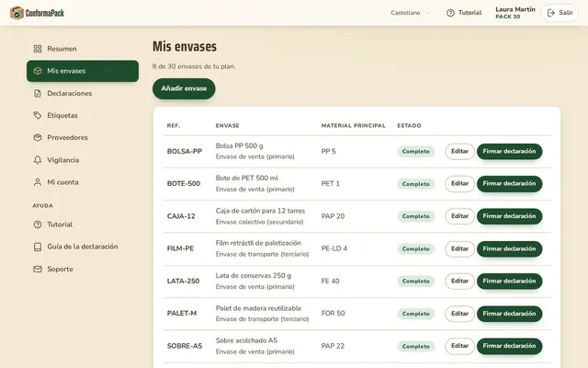Open Guía de la declaración

coord(83,247)
